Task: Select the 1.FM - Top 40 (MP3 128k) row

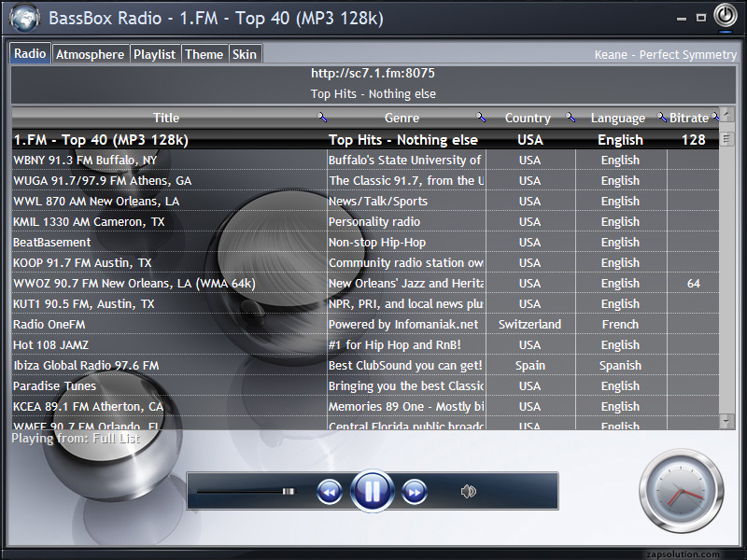Action: click(365, 139)
